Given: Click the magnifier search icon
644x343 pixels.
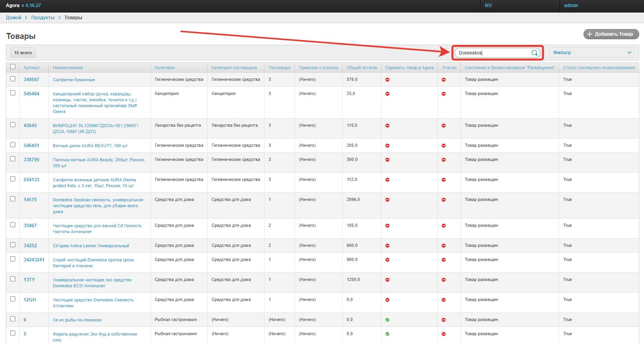Looking at the screenshot, I should point(534,53).
